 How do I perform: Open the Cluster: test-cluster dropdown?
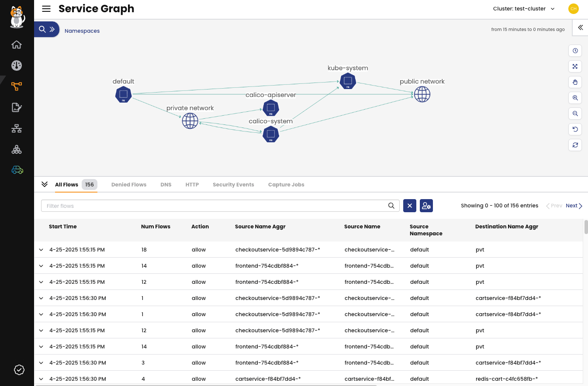point(524,8)
